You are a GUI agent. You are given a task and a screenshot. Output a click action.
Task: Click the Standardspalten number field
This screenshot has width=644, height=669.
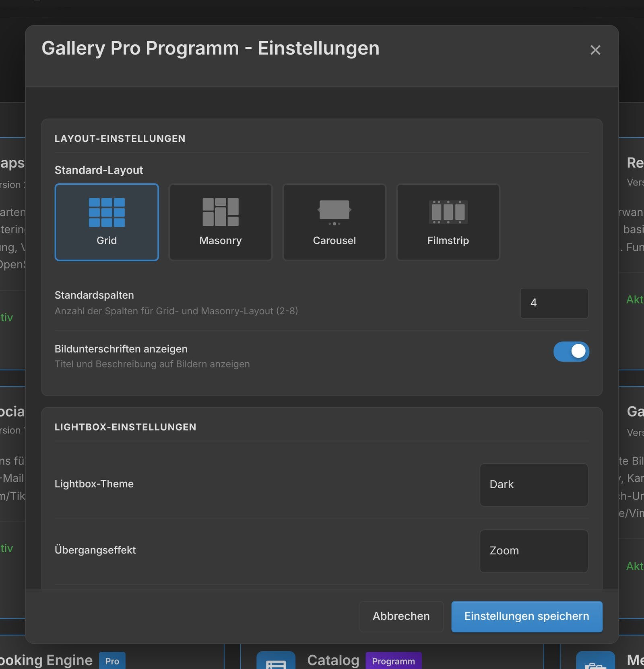pyautogui.click(x=554, y=303)
